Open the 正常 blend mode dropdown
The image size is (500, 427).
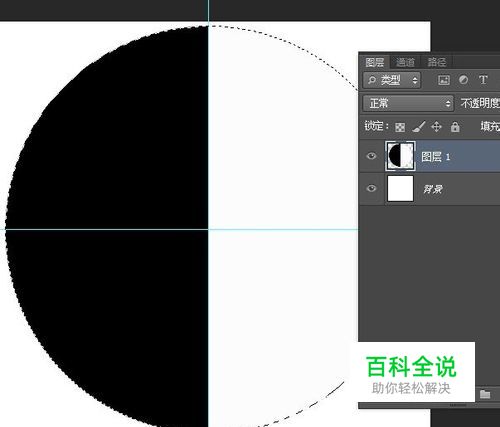[408, 103]
